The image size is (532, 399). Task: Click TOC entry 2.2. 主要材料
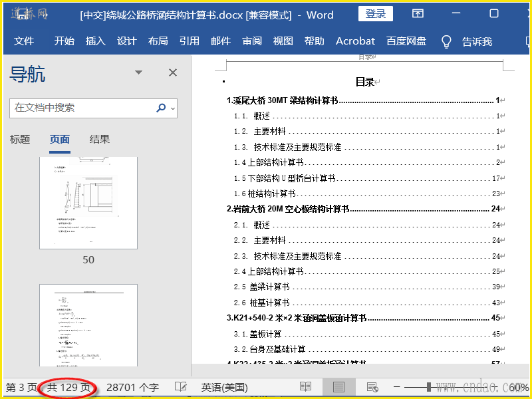pyautogui.click(x=366, y=240)
